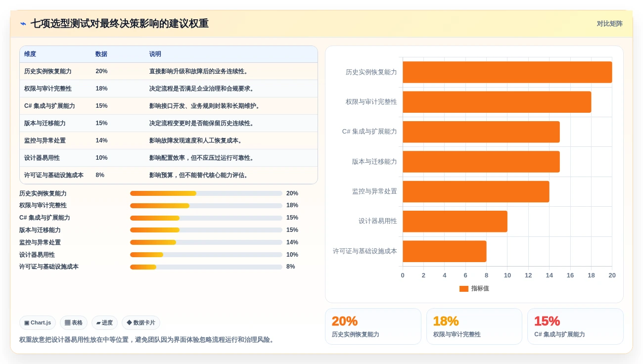Click the 监控与异常处置 chart bar
The width and height of the screenshot is (643, 364).
476,191
